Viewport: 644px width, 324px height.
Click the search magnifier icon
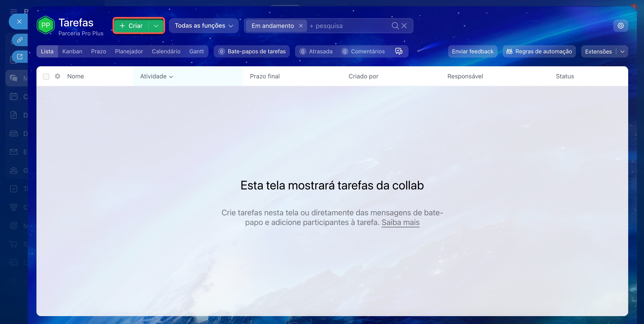pos(395,26)
